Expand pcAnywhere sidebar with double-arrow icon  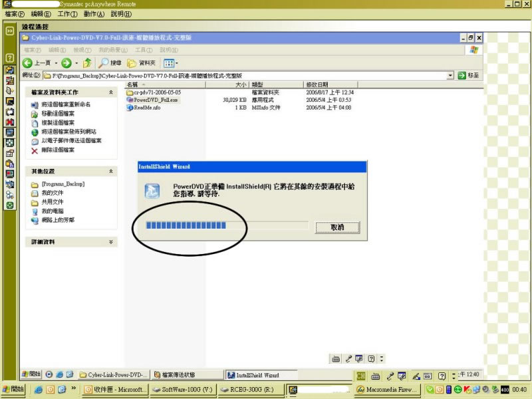[10, 31]
